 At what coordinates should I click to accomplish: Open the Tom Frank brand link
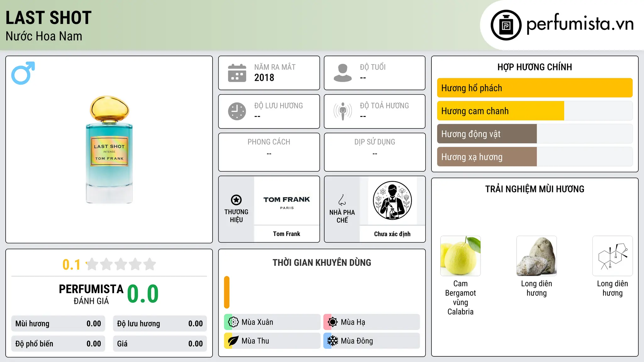pos(286,234)
